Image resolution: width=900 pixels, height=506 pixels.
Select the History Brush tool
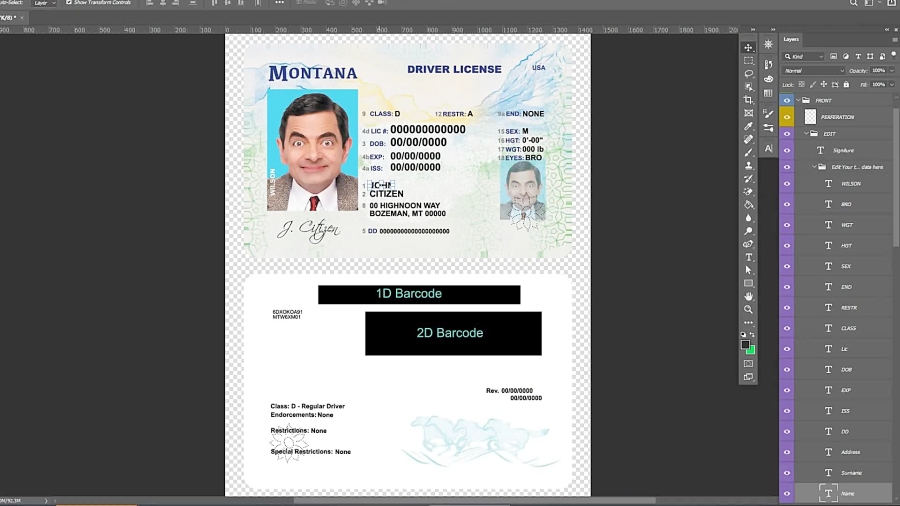(x=748, y=179)
